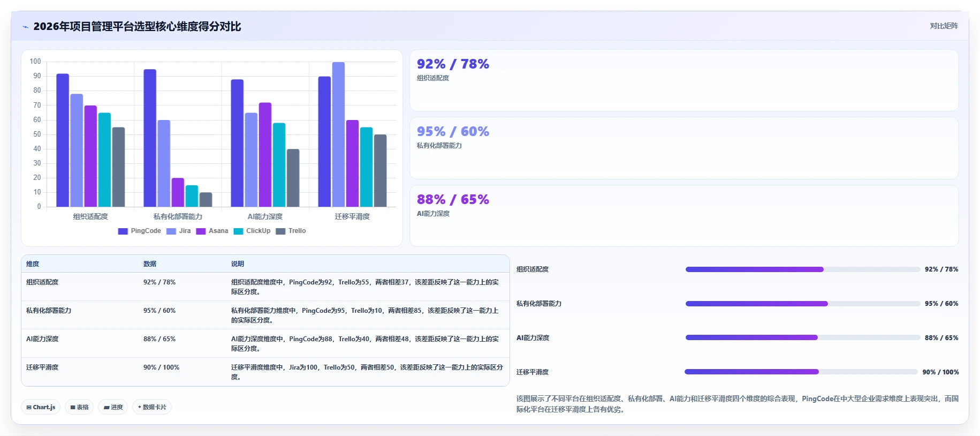Click the 对比矩阵 tag in the header

pyautogui.click(x=944, y=26)
